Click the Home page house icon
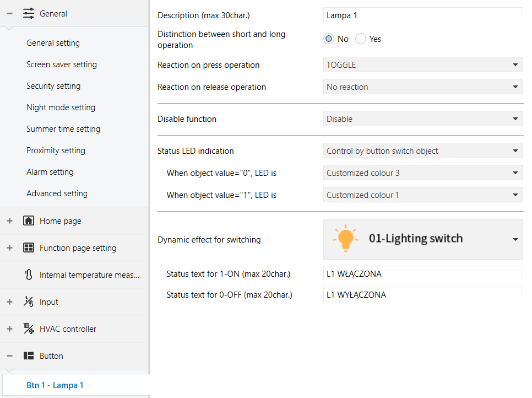532x398 pixels. pos(29,220)
